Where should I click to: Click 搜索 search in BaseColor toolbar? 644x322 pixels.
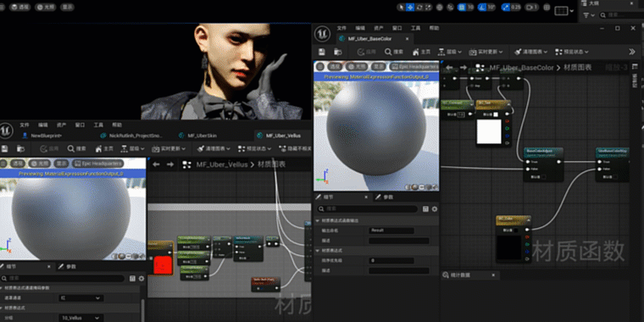coord(393,52)
